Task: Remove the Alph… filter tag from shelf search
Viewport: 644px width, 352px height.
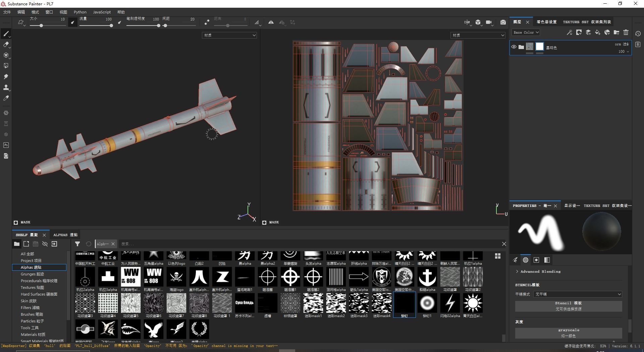Action: pyautogui.click(x=113, y=244)
